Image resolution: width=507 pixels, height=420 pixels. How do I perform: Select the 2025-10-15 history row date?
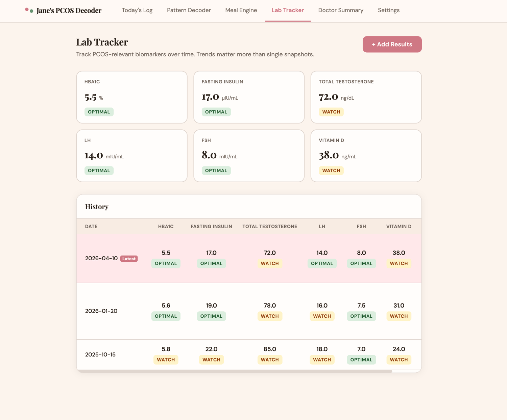[x=100, y=355]
